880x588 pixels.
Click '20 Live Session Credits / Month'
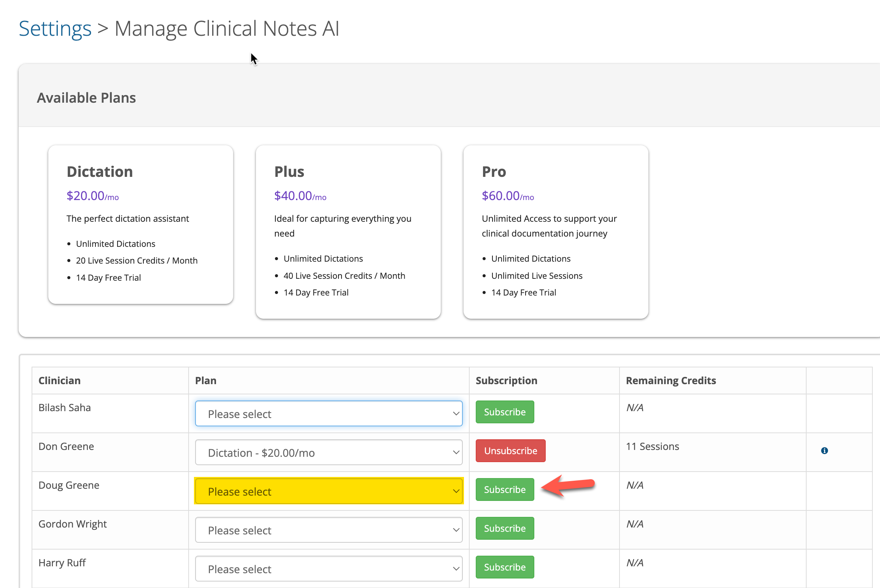coord(137,261)
